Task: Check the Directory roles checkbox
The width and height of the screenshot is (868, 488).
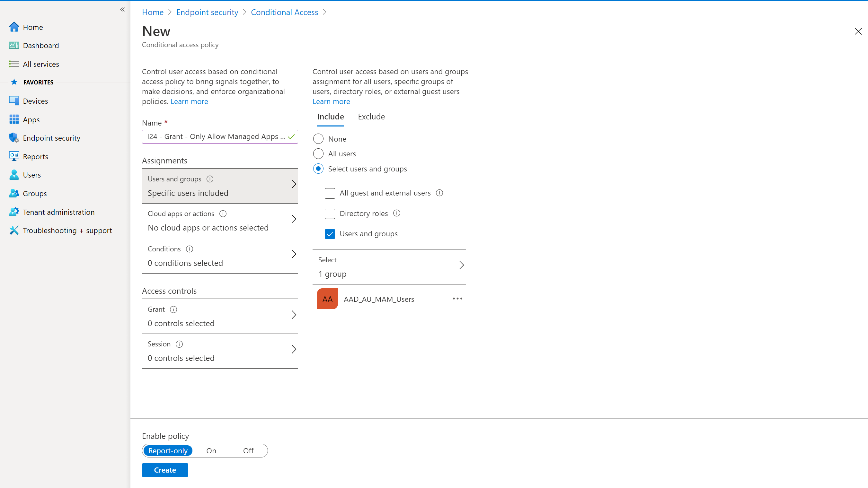Action: 330,213
